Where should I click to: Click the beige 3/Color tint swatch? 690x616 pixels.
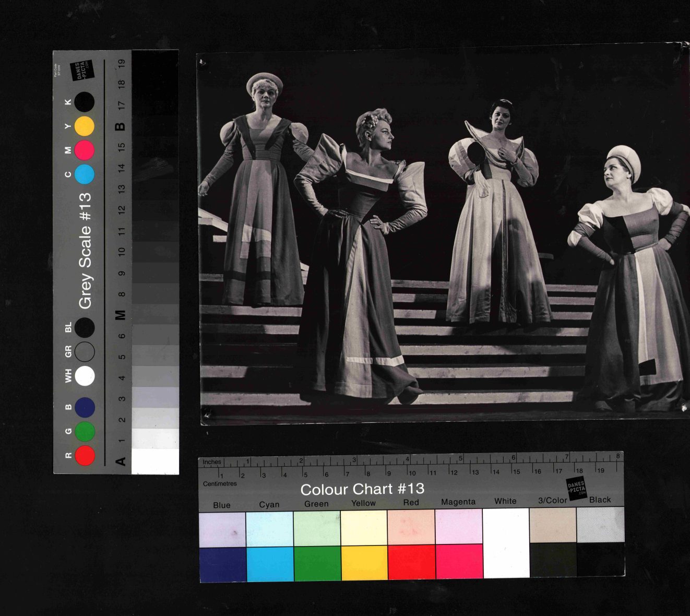pyautogui.click(x=553, y=525)
